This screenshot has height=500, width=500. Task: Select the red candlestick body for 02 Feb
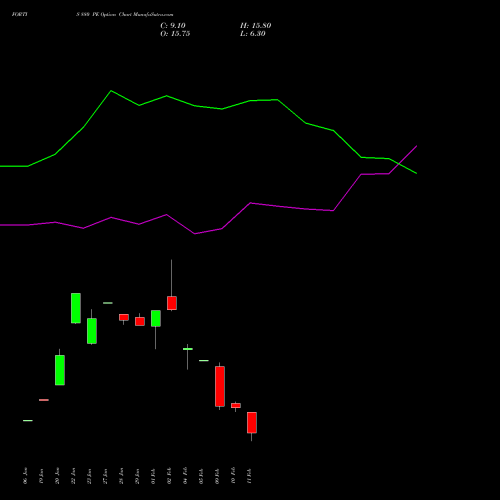pyautogui.click(x=172, y=303)
